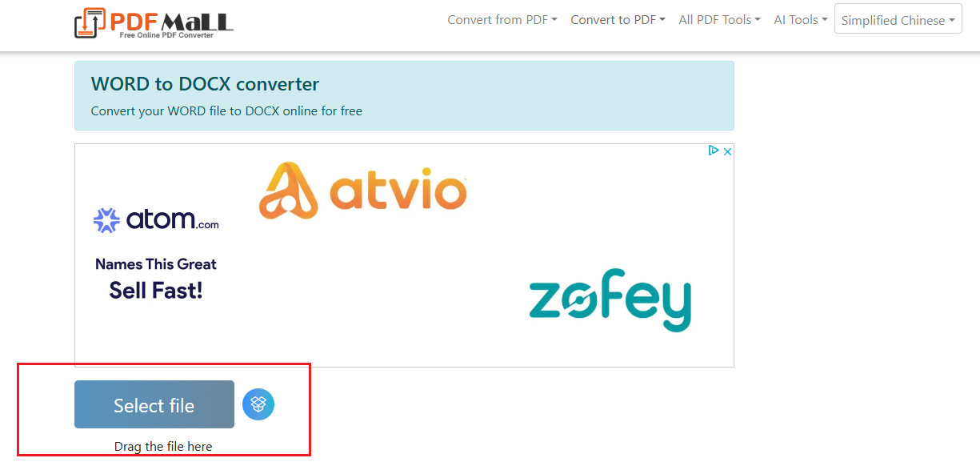The width and height of the screenshot is (980, 462).
Task: Click the PDF Mall logo
Action: click(154, 22)
